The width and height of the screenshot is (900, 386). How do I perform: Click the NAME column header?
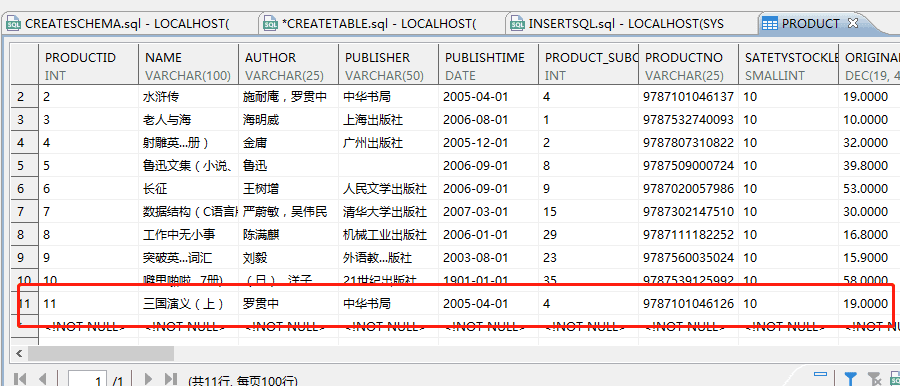tap(188, 65)
